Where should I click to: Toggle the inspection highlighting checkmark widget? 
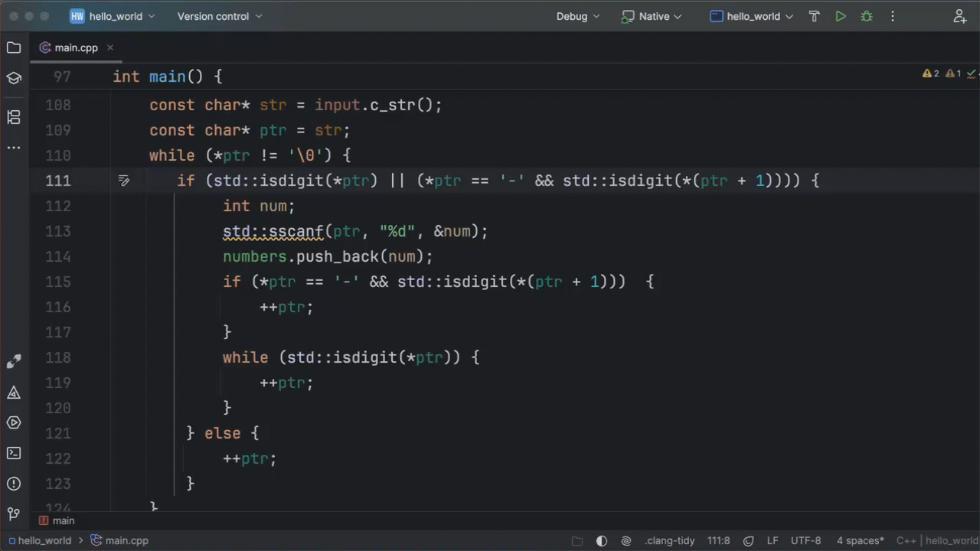(x=971, y=73)
